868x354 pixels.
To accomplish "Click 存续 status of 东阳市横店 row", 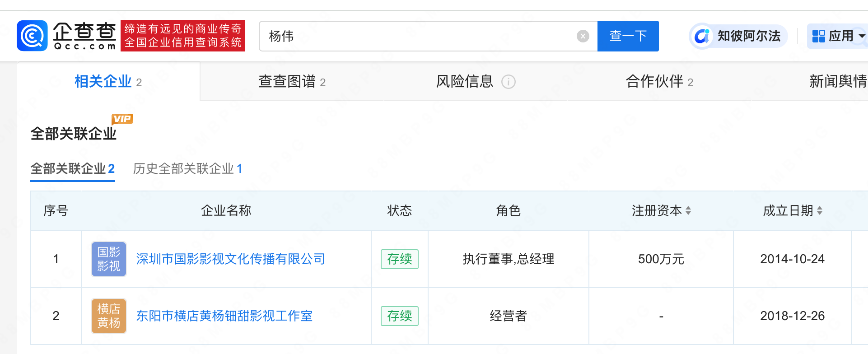I will 399,316.
